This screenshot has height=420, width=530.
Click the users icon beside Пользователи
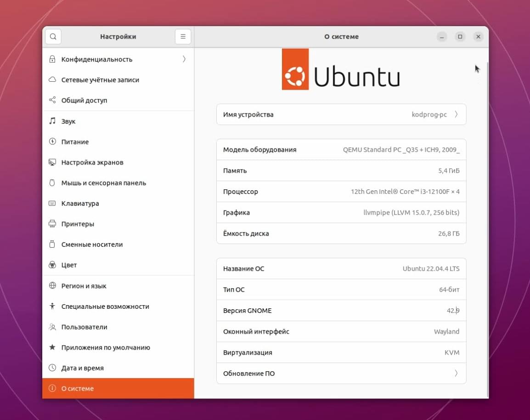[52, 327]
